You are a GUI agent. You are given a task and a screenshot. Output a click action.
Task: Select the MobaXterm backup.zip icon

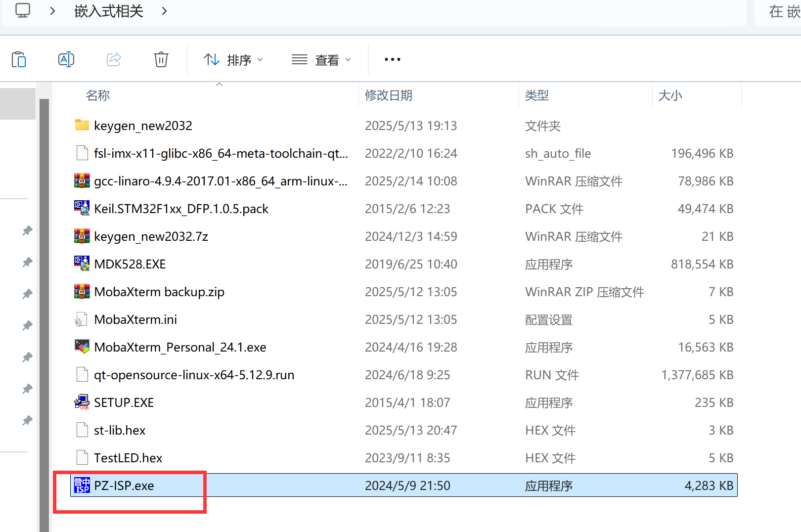click(82, 292)
